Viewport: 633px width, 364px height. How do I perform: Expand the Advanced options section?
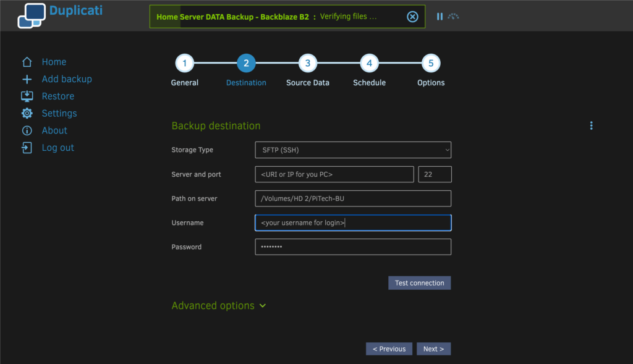coord(219,306)
